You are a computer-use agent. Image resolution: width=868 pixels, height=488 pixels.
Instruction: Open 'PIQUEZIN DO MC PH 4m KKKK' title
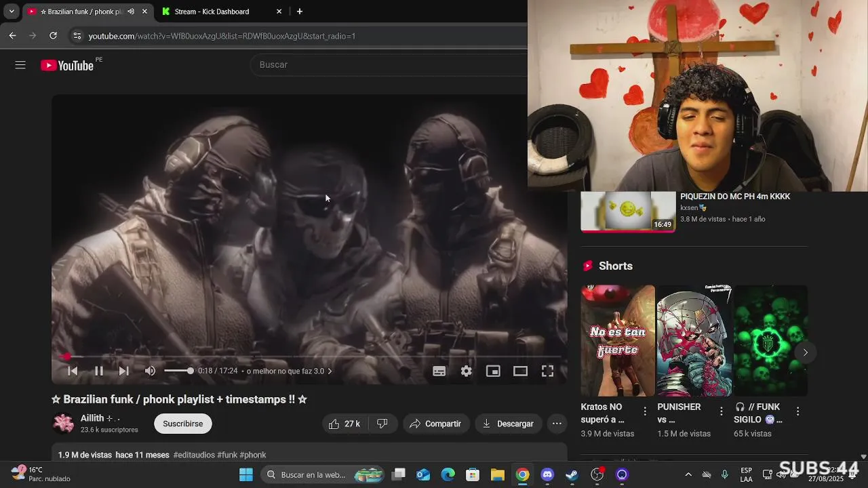[735, 197]
